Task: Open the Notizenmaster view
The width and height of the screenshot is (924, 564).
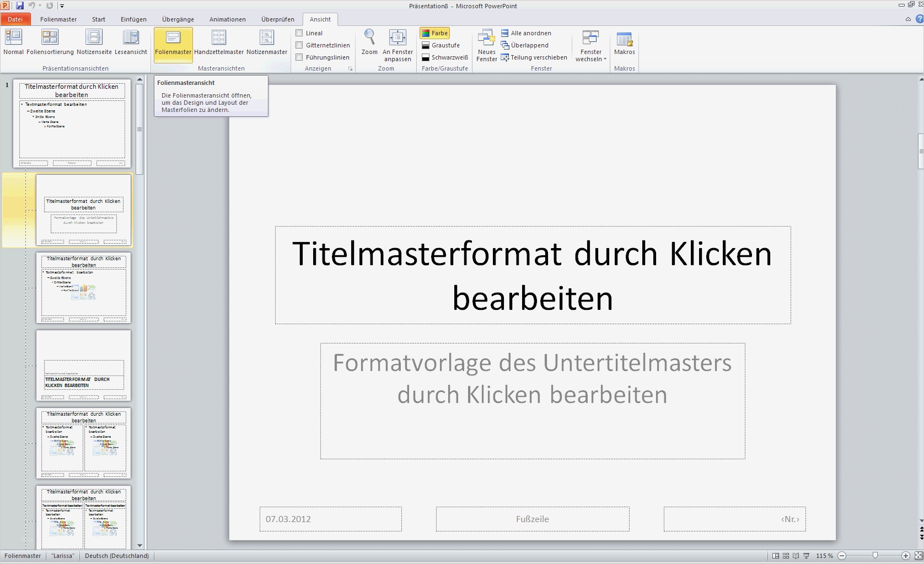Action: click(267, 43)
